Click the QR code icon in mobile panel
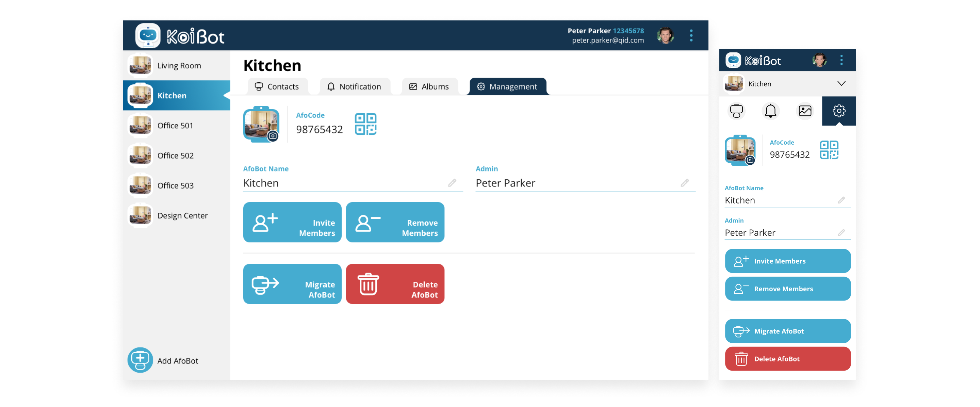The width and height of the screenshot is (980, 407). pos(829,150)
